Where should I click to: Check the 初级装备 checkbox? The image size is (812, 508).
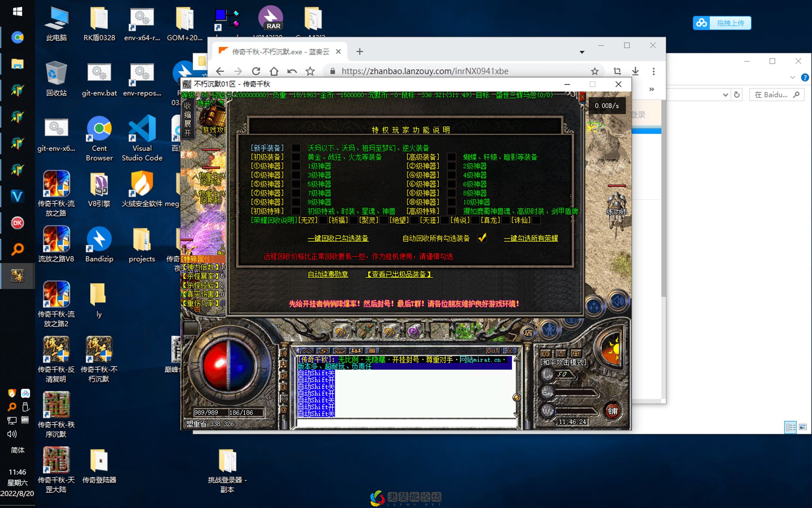(296, 157)
